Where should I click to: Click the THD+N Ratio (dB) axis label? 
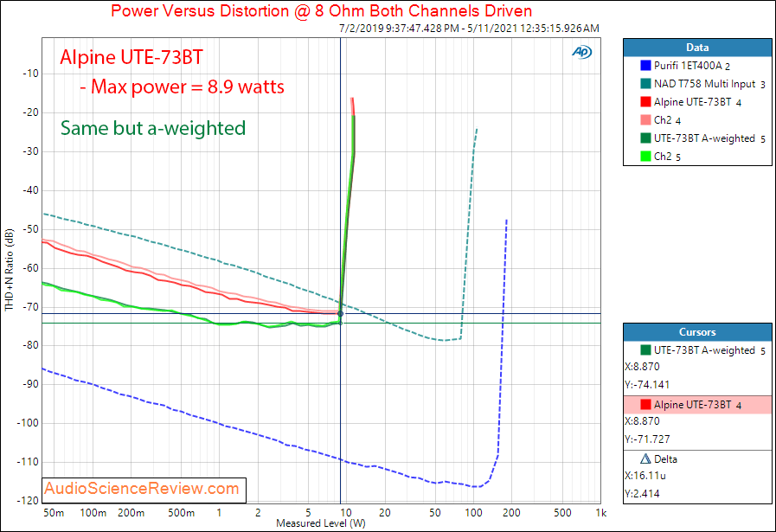coord(9,270)
